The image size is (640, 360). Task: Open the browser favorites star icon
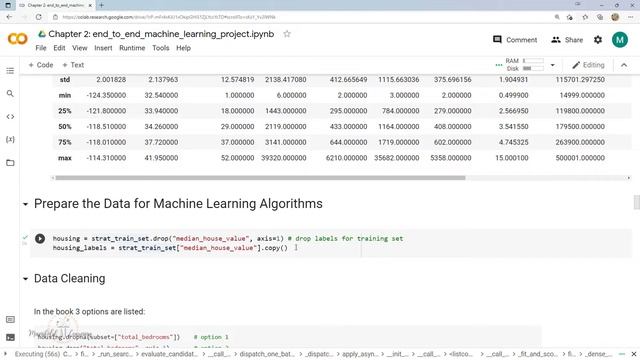(x=585, y=17)
